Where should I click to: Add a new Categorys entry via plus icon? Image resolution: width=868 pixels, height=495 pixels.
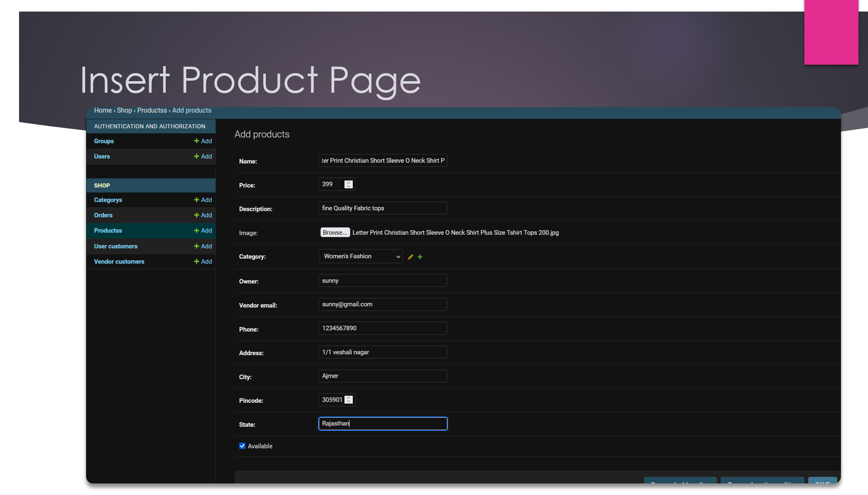[x=196, y=200]
